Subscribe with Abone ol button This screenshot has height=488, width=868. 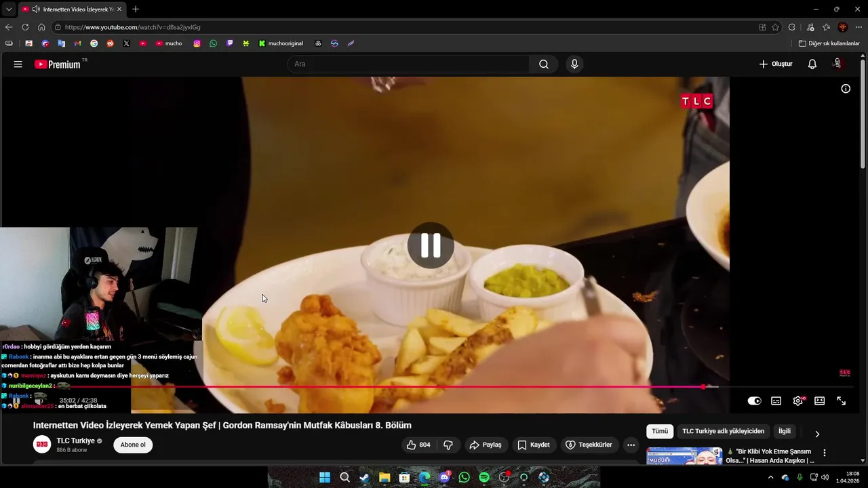[133, 445]
